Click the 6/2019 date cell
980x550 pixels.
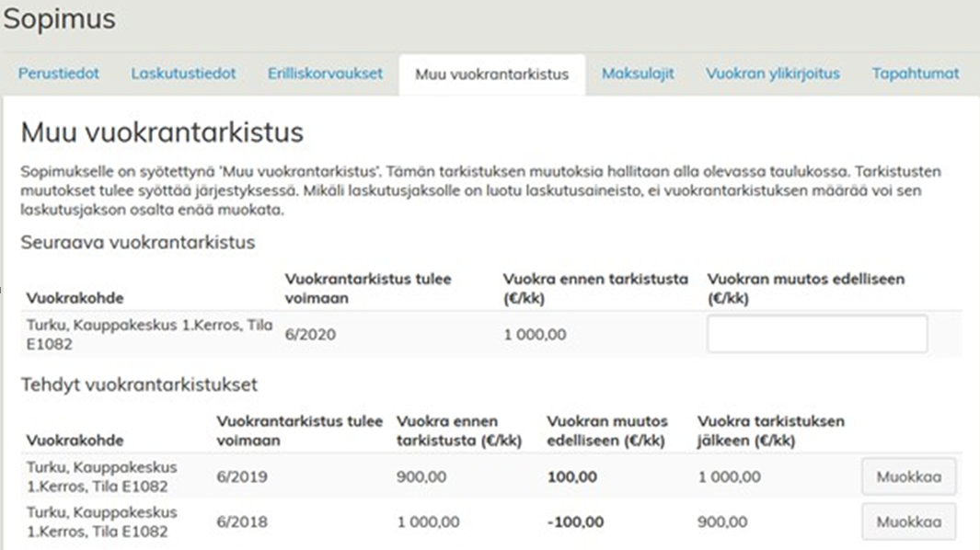pyautogui.click(x=242, y=477)
